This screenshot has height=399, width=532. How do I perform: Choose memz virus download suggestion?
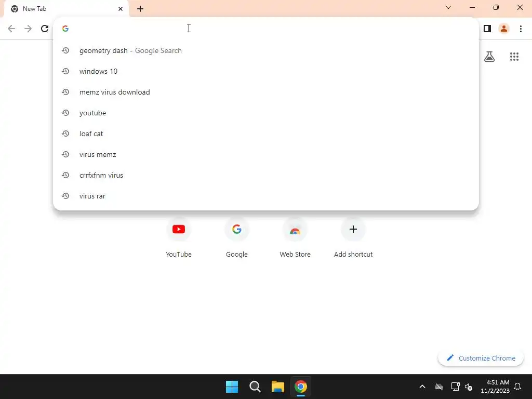click(x=266, y=92)
